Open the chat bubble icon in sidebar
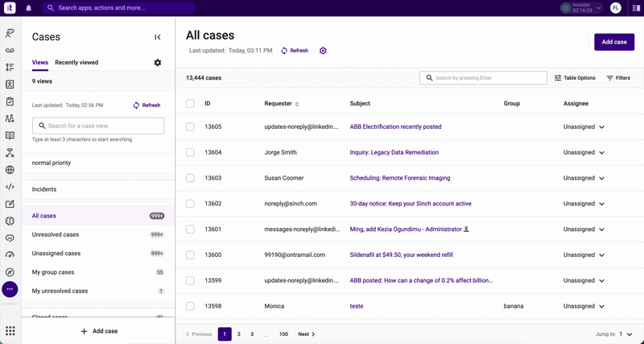Screen dimensions: 644x344 (x=10, y=238)
